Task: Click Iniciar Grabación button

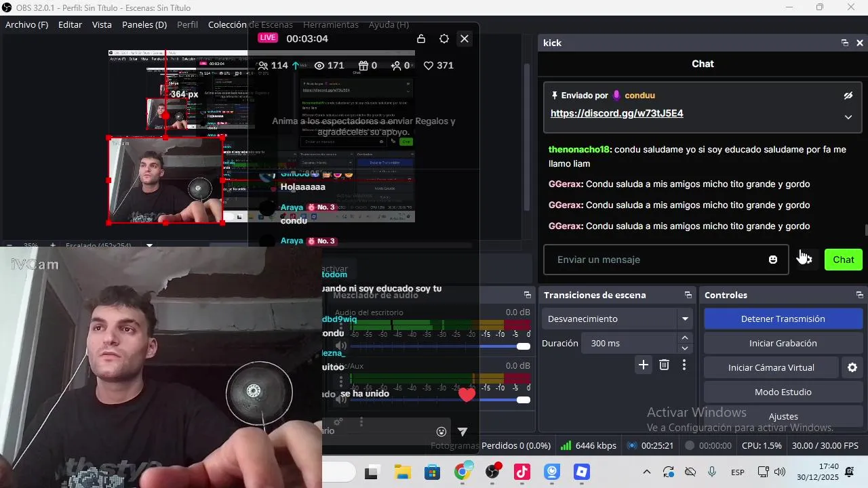Action: point(783,343)
